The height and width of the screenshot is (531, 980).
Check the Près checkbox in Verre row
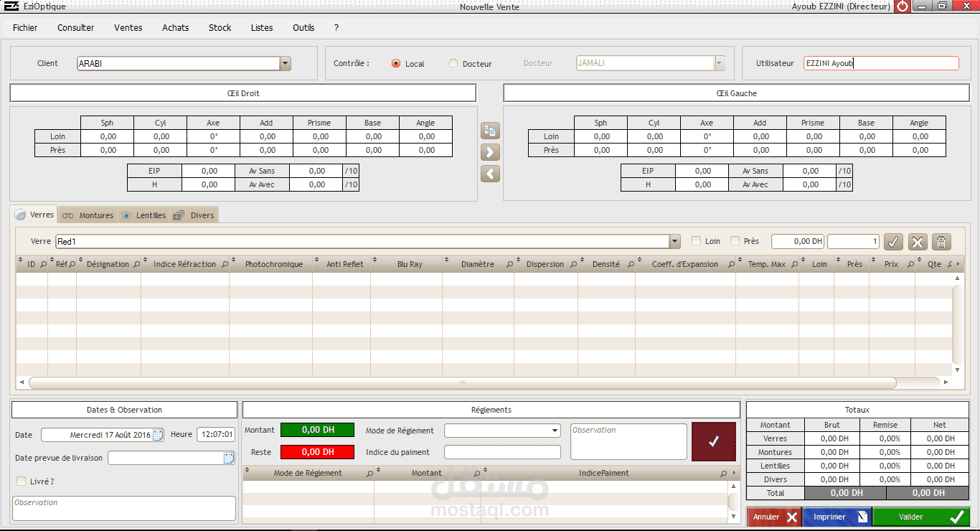735,241
